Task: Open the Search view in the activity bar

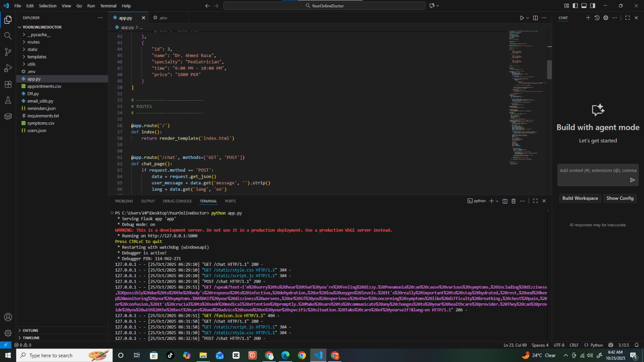Action: (x=8, y=36)
